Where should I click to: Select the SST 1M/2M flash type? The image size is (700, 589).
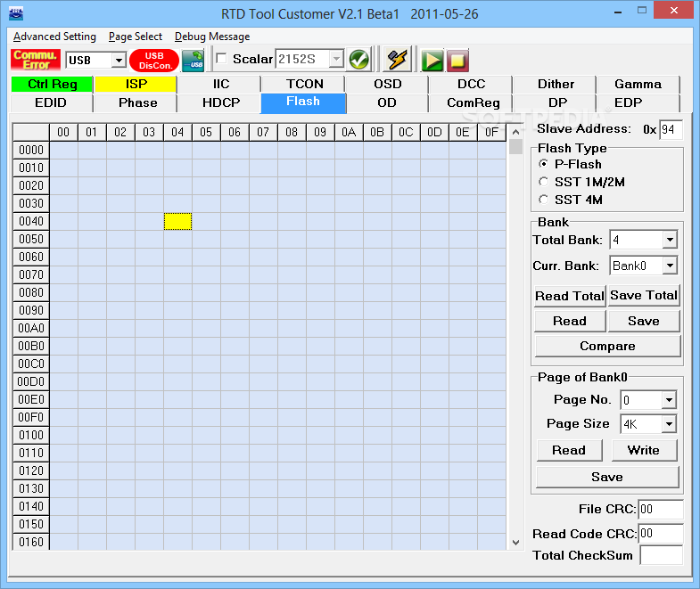coord(543,182)
